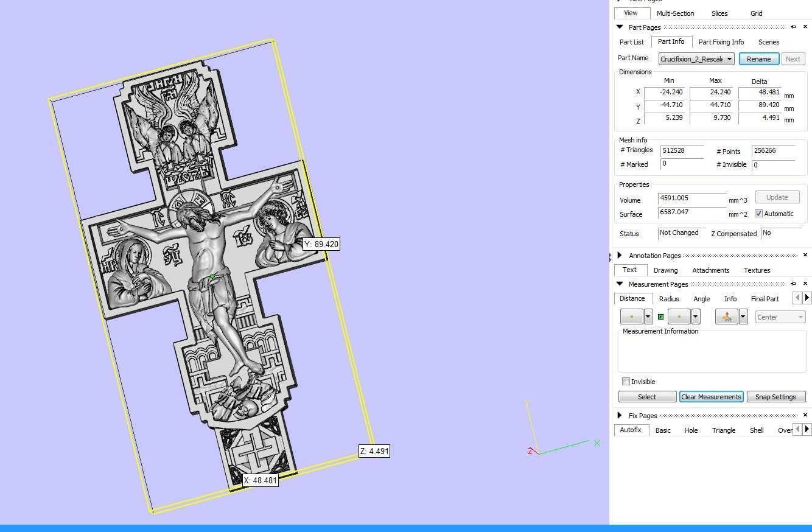Click the 3D axis orientation indicator
Screen dimensions: 812x532
pyautogui.click(x=563, y=428)
